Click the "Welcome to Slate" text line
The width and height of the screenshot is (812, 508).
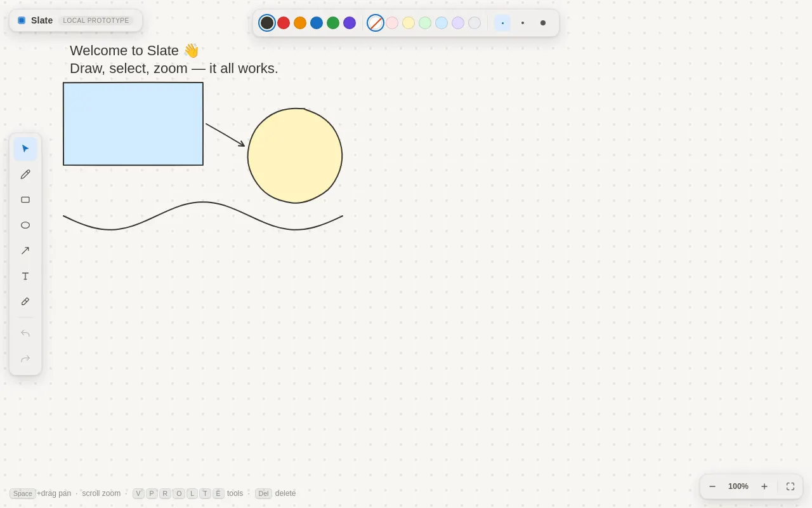[x=134, y=51]
